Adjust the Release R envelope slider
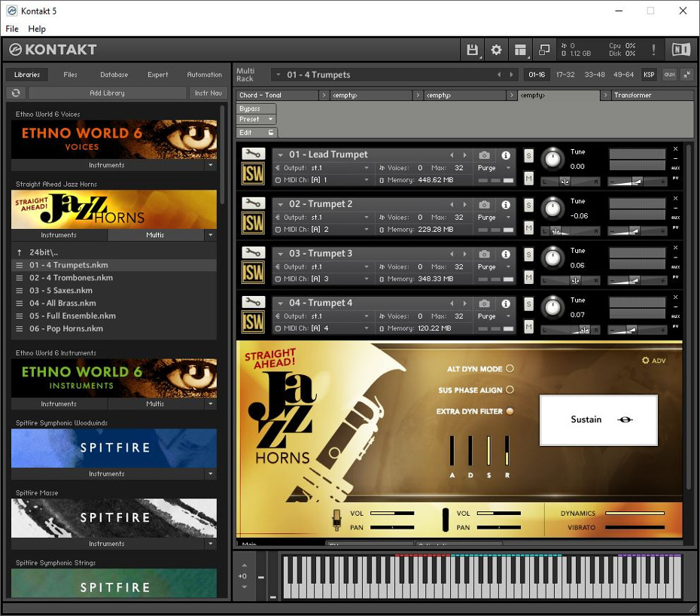The image size is (700, 616). pyautogui.click(x=507, y=451)
